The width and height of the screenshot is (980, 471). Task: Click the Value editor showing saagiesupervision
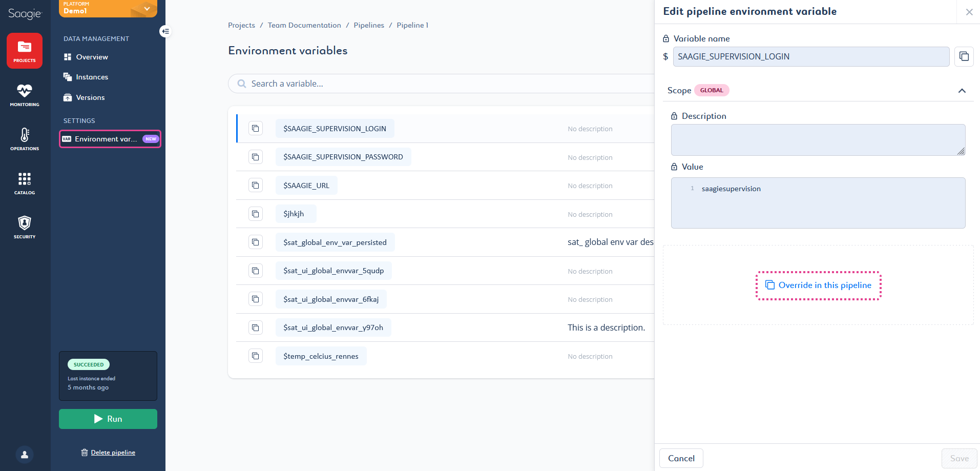(x=818, y=203)
